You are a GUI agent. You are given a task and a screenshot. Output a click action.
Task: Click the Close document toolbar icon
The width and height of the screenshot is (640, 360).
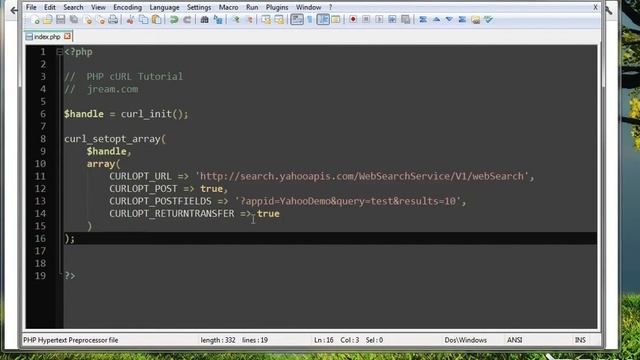(x=87, y=20)
